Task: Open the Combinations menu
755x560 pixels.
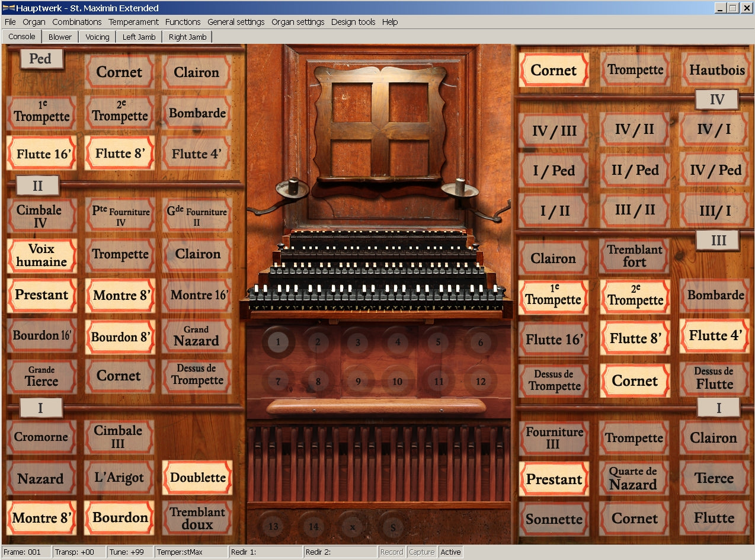Action: click(x=76, y=22)
